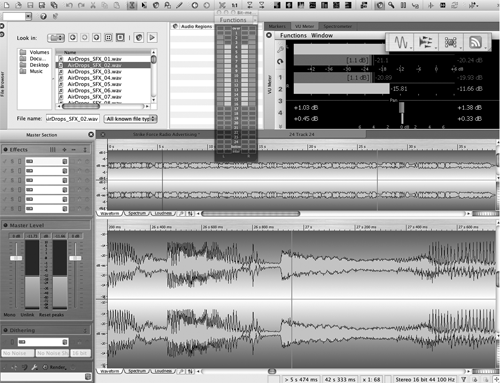Toggle bypass checkmark on third effect slot

coord(5,180)
